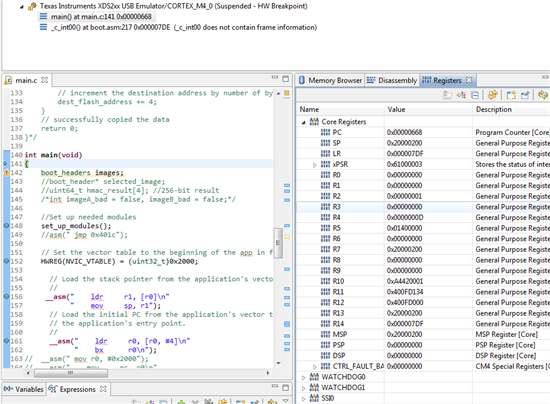The image size is (550, 404).
Task: Click the PC register icon
Action: point(325,133)
